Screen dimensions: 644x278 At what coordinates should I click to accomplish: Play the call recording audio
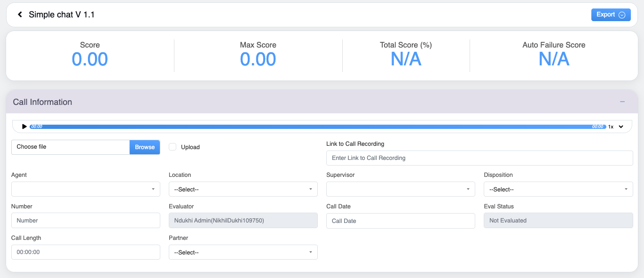24,127
